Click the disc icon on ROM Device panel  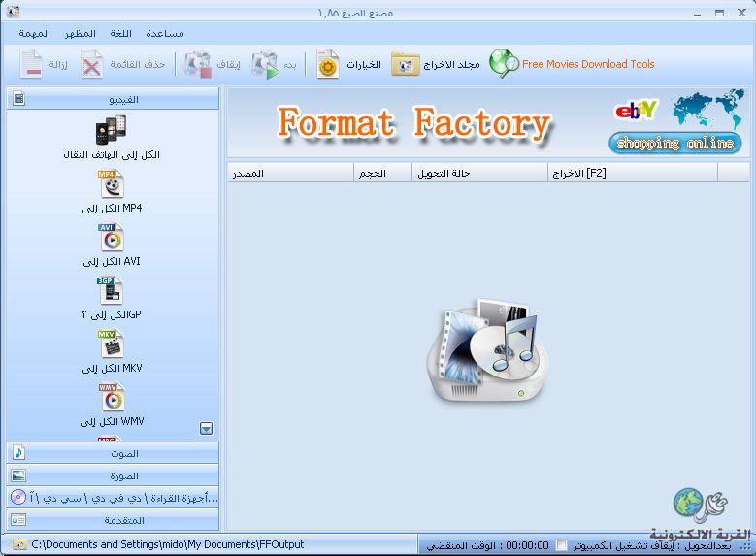pos(17,497)
